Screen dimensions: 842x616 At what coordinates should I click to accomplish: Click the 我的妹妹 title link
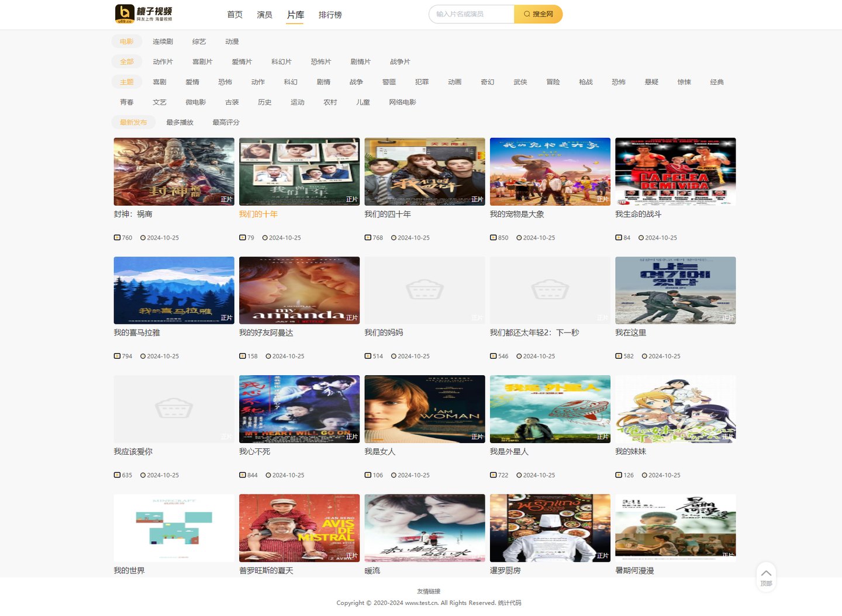[631, 452]
